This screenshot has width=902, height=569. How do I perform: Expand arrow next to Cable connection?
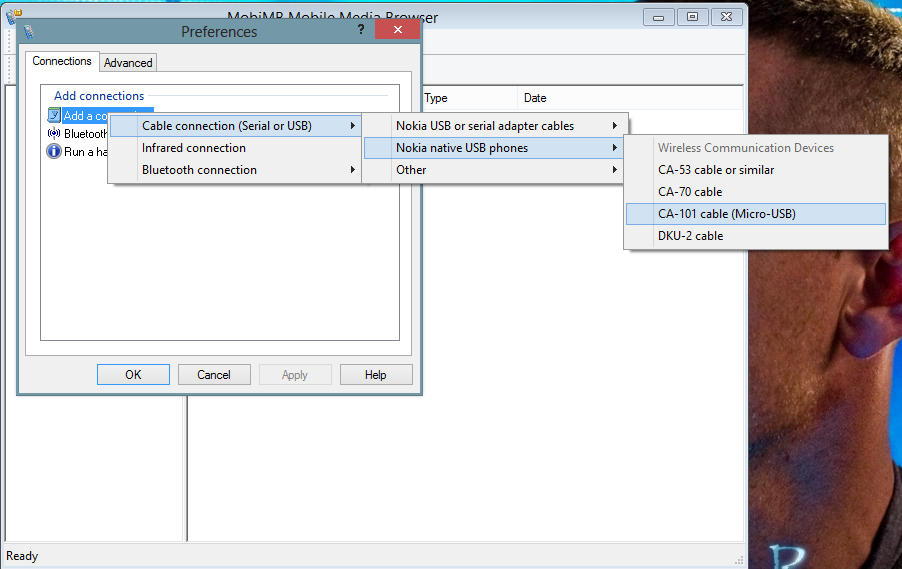pyautogui.click(x=353, y=125)
